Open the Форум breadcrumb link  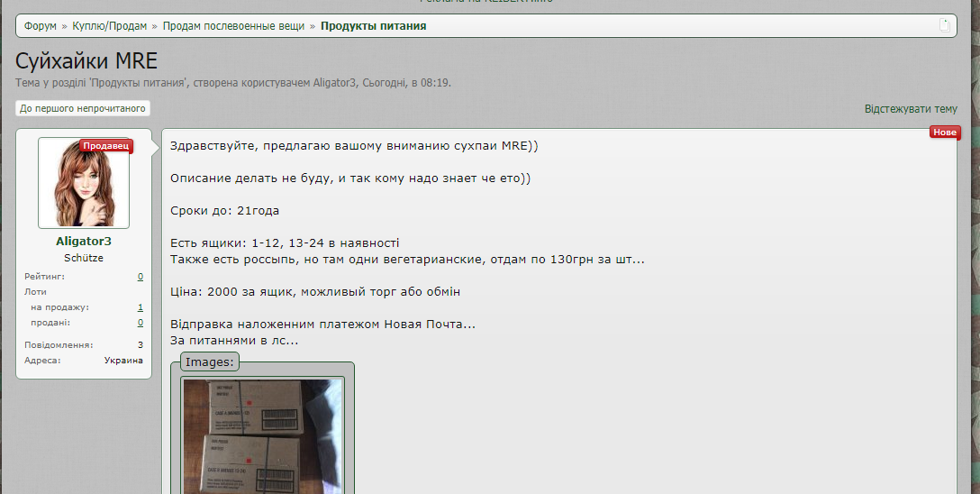(40, 25)
